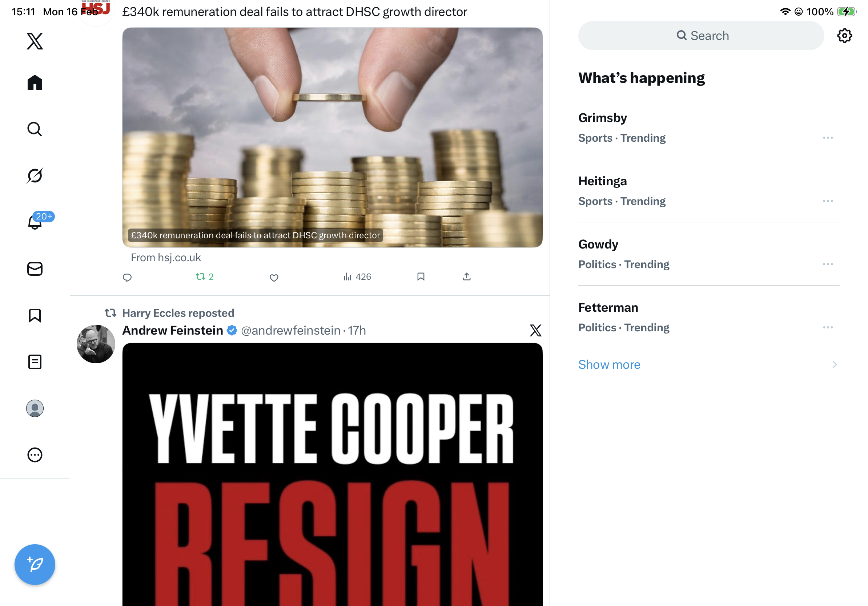Focus the Search field
Screen dimensions: 868x606
701,36
